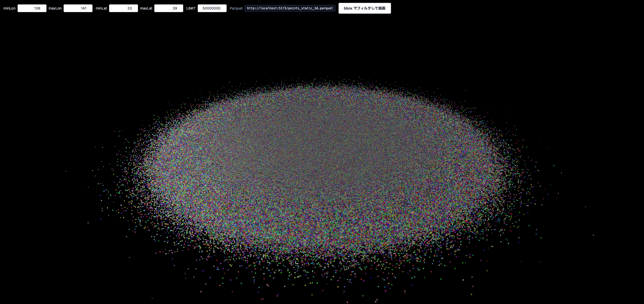
Task: Click the maxLat label text
Action: point(146,8)
